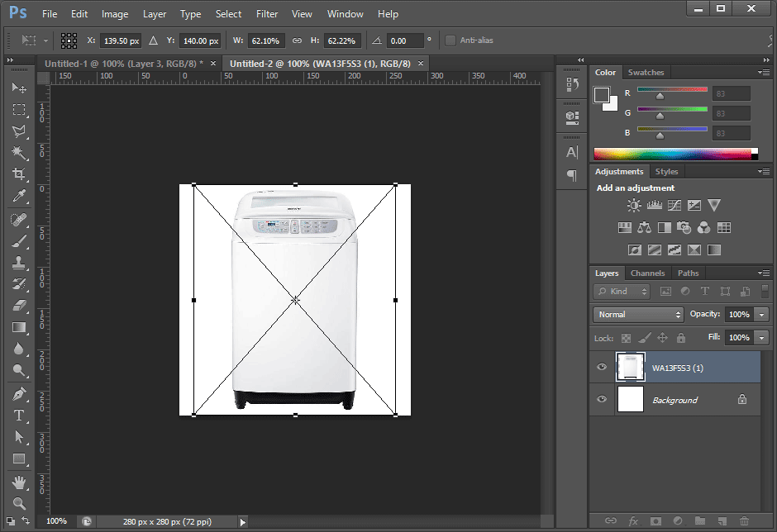
Task: Open the Opacity dropdown arrow
Action: pyautogui.click(x=761, y=314)
